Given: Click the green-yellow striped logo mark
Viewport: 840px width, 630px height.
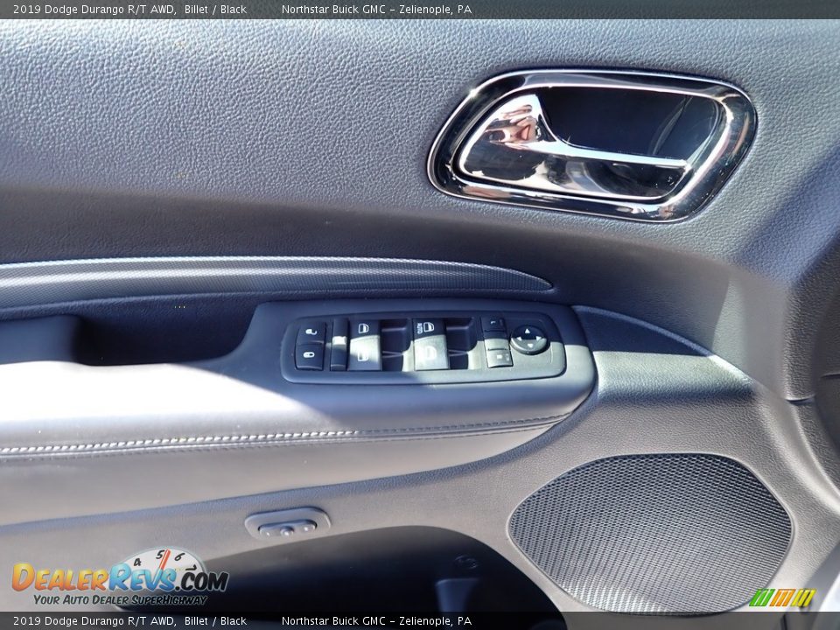Looking at the screenshot, I should 782,598.
